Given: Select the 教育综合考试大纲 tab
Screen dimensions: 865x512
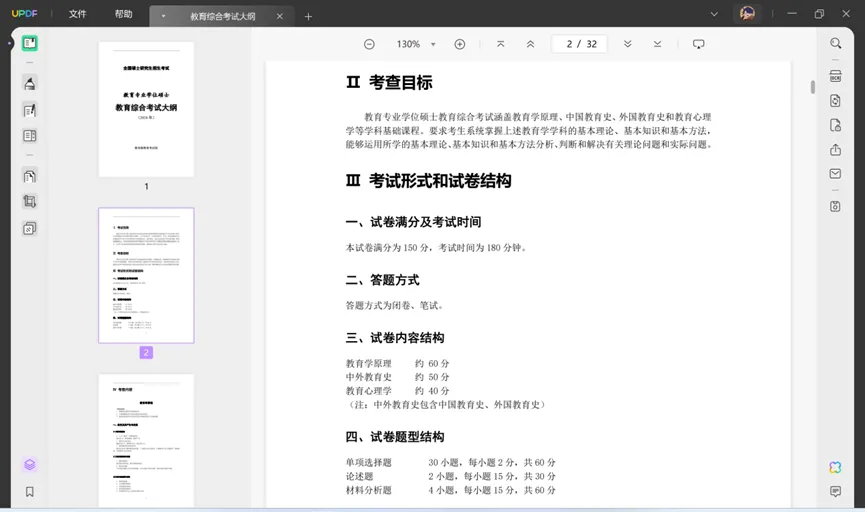Looking at the screenshot, I should tap(222, 17).
